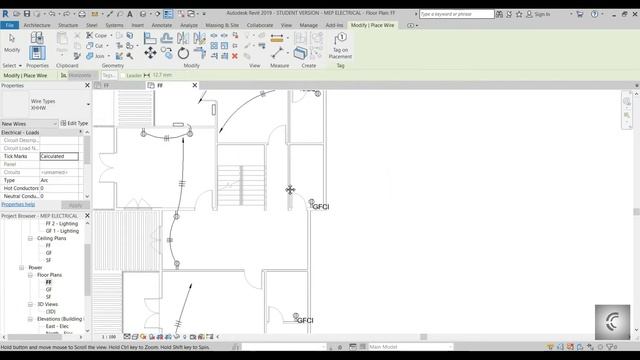
Task: Toggle the Properties palette button in the ribbon
Action: [x=37, y=53]
